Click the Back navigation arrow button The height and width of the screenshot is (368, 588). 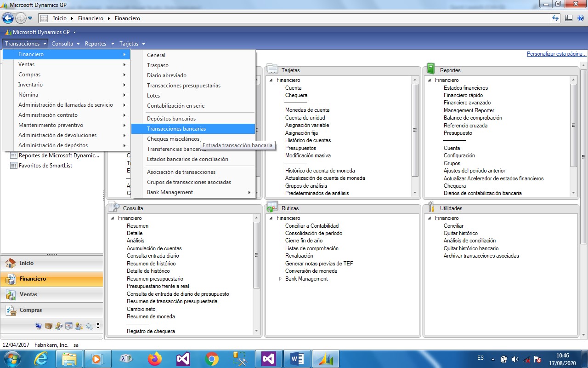(x=8, y=18)
